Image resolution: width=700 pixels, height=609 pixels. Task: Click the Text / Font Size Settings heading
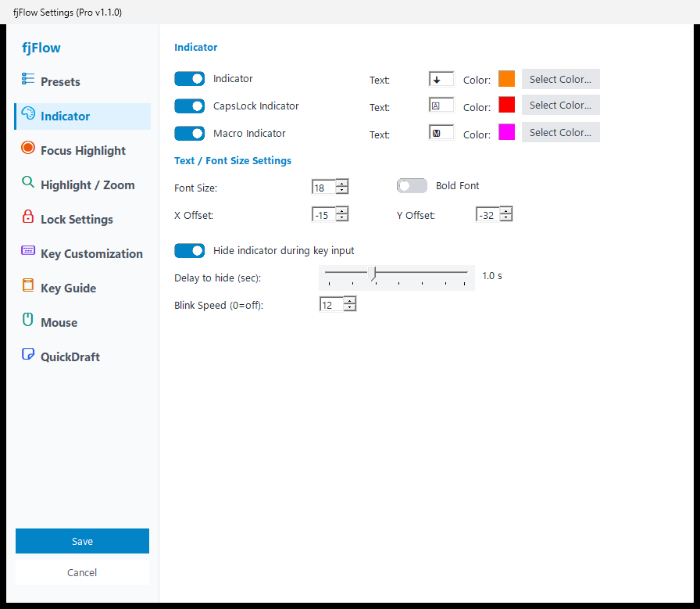pos(233,161)
